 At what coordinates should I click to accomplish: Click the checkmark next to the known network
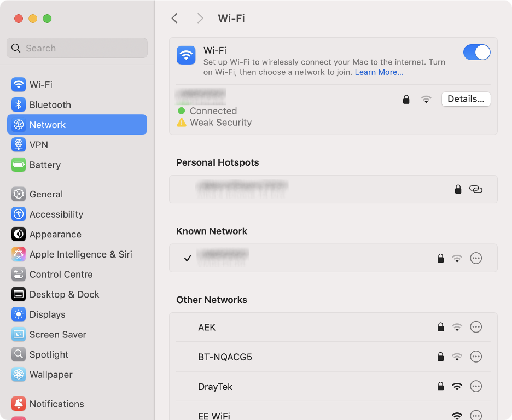[188, 258]
